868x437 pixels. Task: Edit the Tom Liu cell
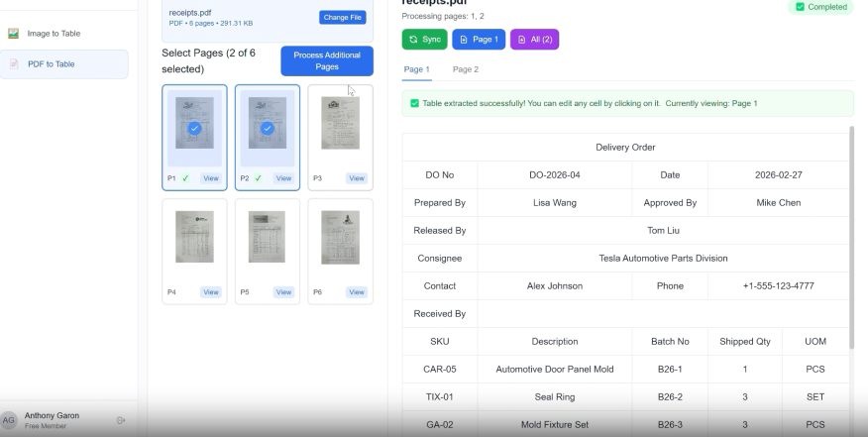663,231
